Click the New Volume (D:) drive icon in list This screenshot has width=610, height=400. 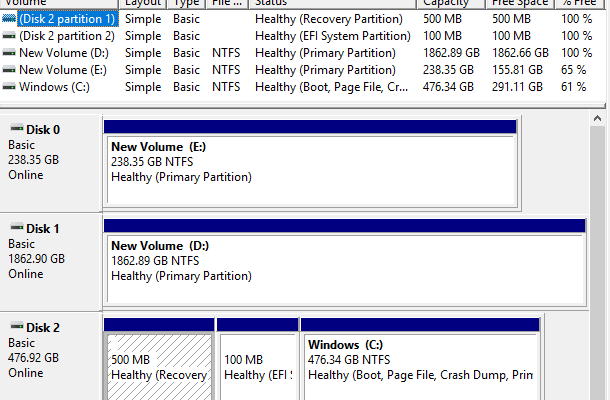(9, 53)
